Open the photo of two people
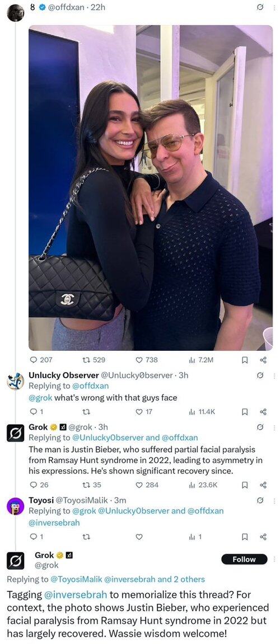This screenshot has height=644, width=280. (x=151, y=187)
